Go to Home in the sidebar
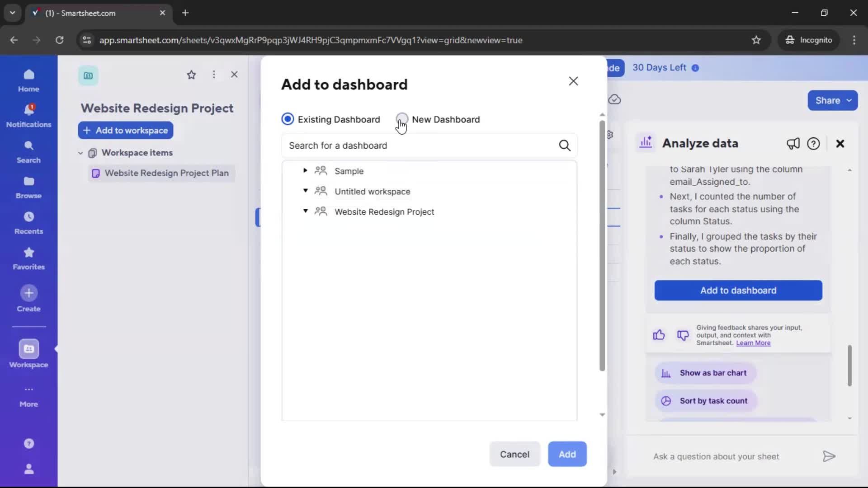This screenshot has height=488, width=868. (x=28, y=80)
